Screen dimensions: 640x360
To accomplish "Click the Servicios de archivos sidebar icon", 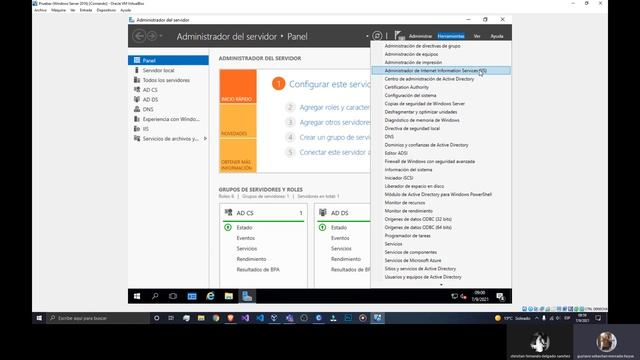I will pyautogui.click(x=137, y=139).
